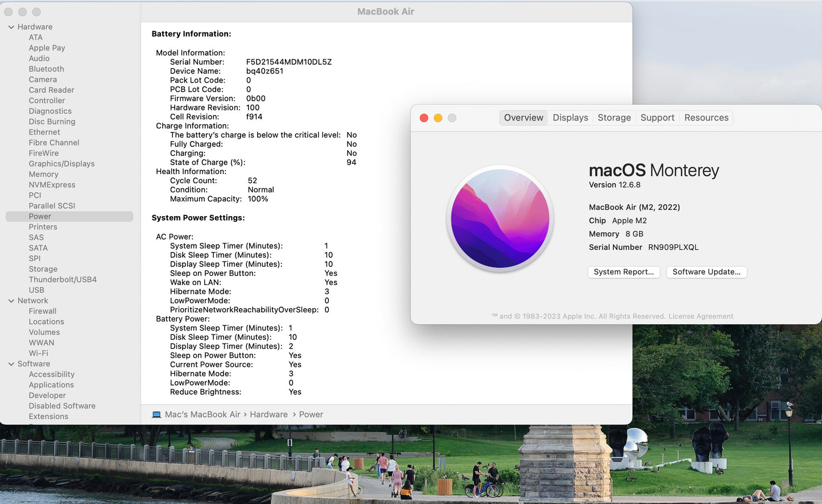
Task: Select Fibre Channel in the sidebar
Action: tap(54, 143)
